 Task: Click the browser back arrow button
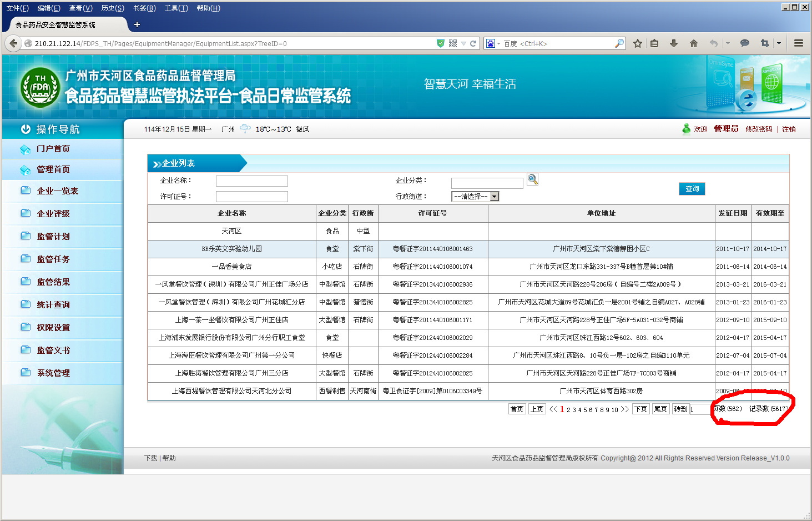tap(13, 43)
